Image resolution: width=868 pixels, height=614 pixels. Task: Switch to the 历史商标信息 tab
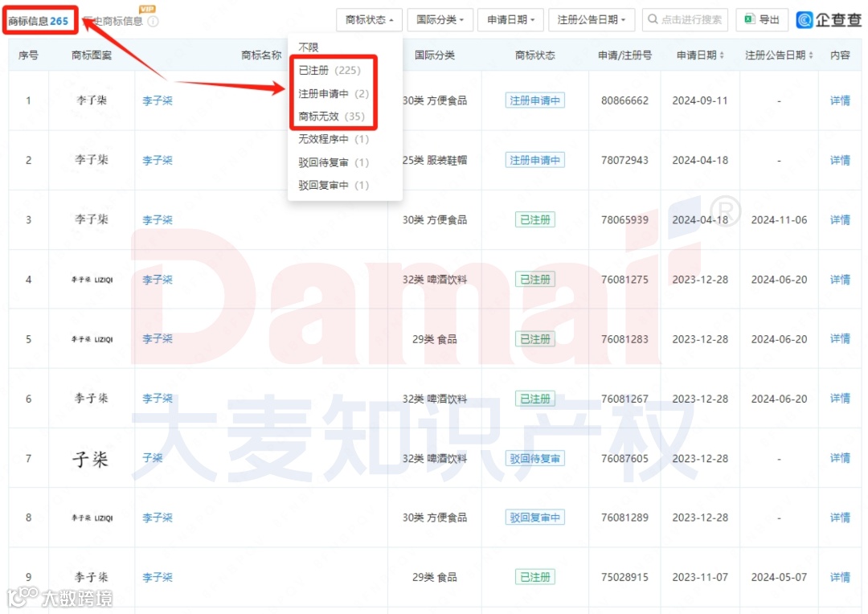click(113, 21)
